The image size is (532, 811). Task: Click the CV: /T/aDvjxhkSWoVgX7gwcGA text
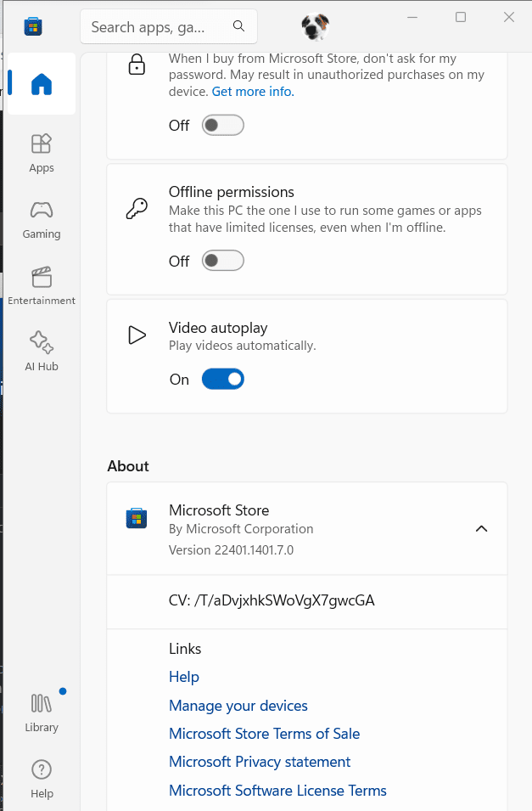point(272,600)
